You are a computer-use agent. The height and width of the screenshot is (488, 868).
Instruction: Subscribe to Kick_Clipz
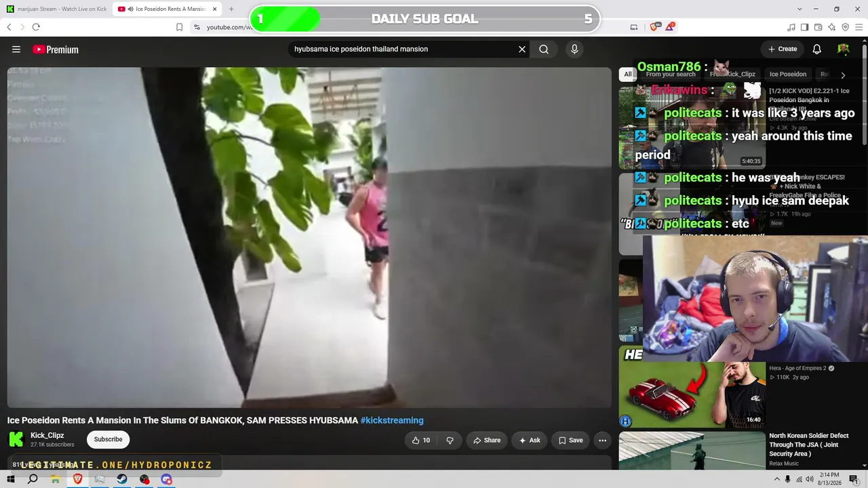click(108, 439)
